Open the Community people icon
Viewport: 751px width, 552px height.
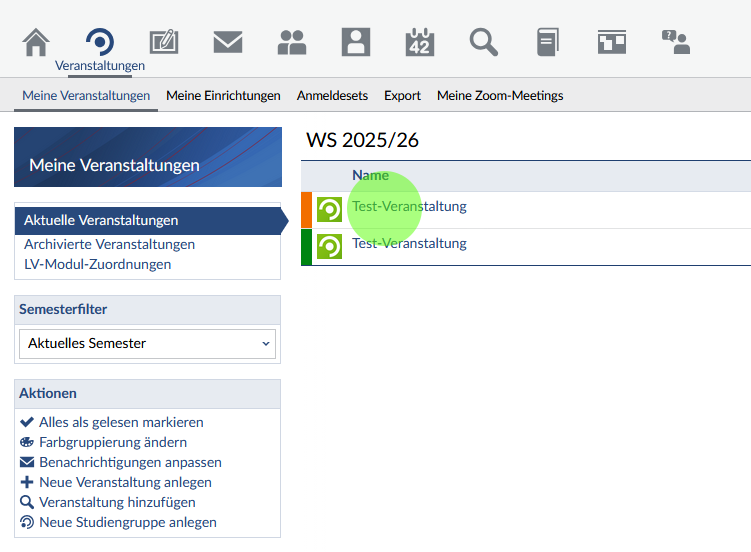click(292, 42)
